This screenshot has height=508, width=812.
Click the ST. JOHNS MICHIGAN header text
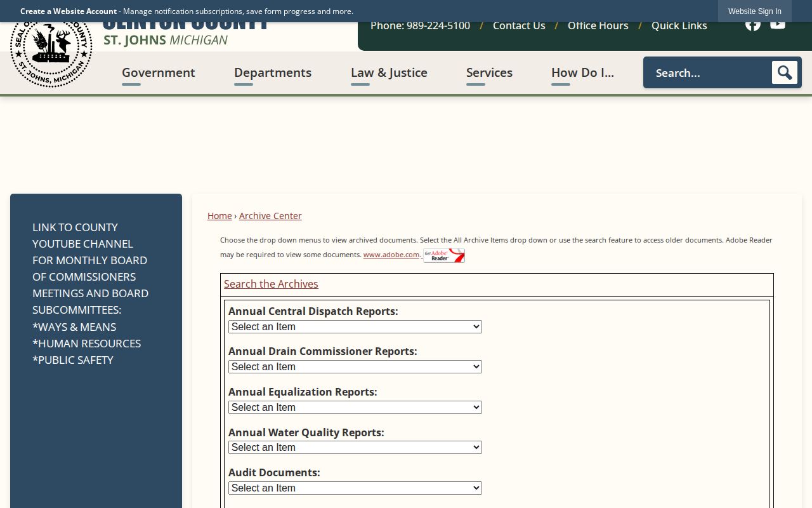[166, 40]
